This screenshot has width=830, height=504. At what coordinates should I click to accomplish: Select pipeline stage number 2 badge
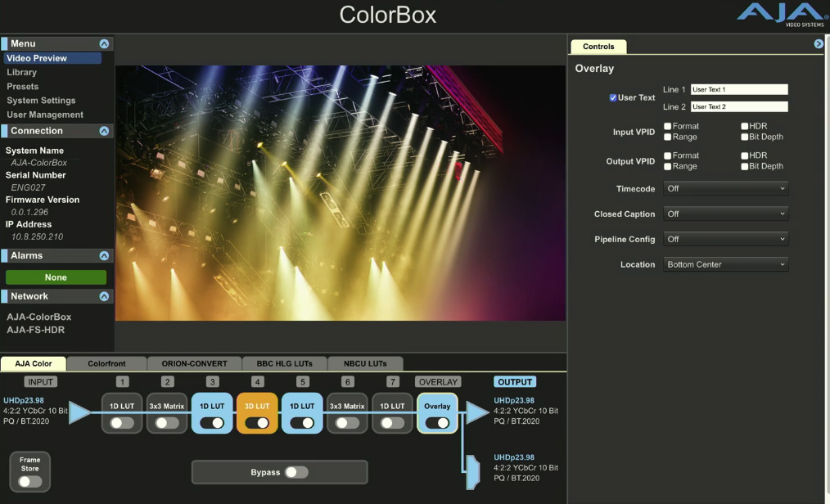[x=167, y=382]
